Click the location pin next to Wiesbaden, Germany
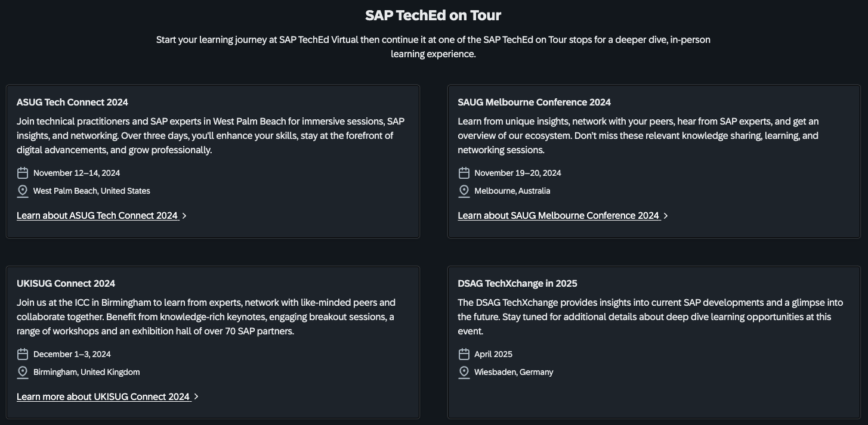 click(464, 373)
